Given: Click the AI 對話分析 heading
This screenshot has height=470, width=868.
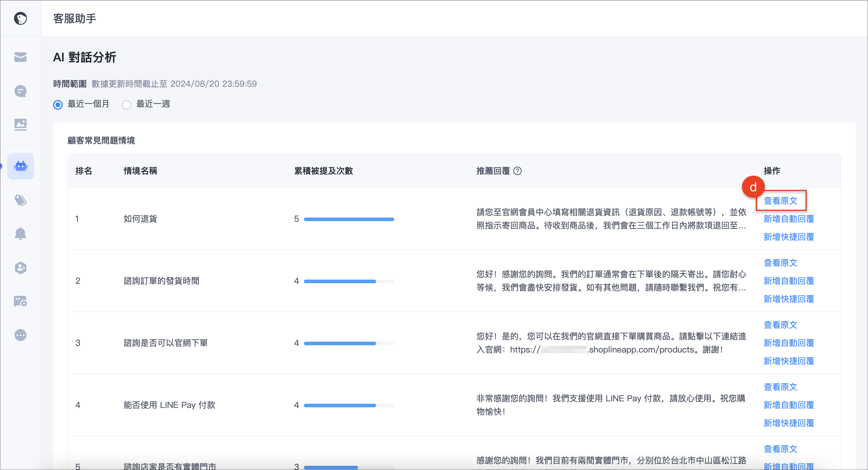Looking at the screenshot, I should pyautogui.click(x=85, y=57).
